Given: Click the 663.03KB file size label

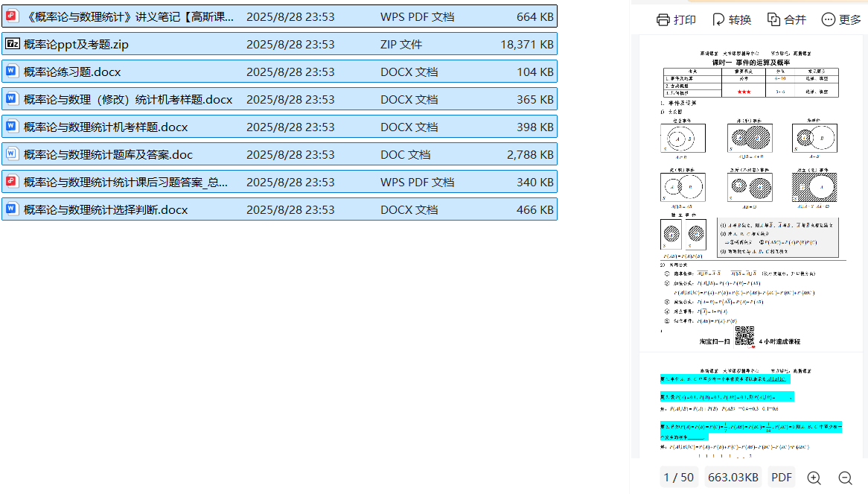Looking at the screenshot, I should point(733,478).
